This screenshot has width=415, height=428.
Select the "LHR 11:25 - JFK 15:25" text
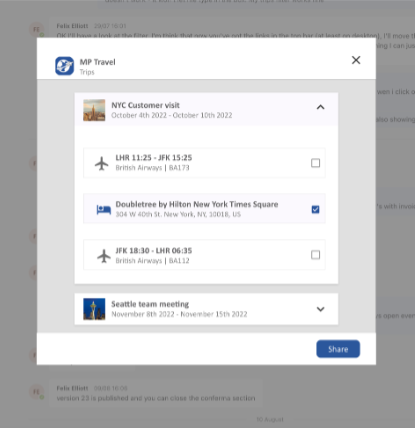point(154,157)
